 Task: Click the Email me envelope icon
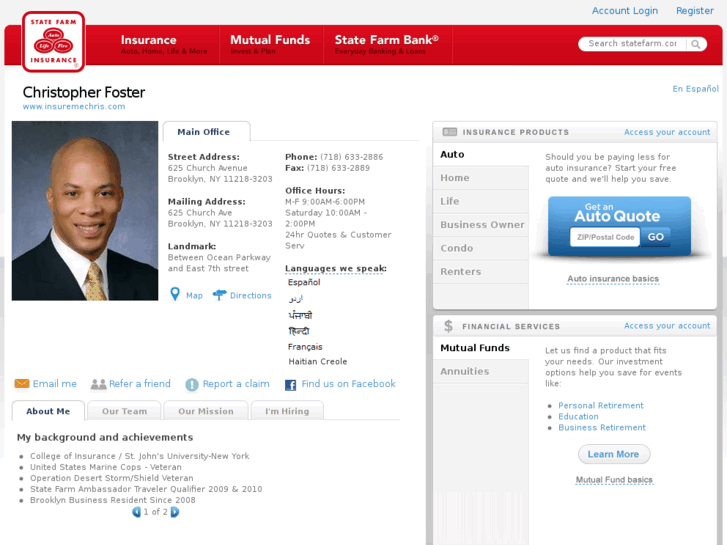22,384
